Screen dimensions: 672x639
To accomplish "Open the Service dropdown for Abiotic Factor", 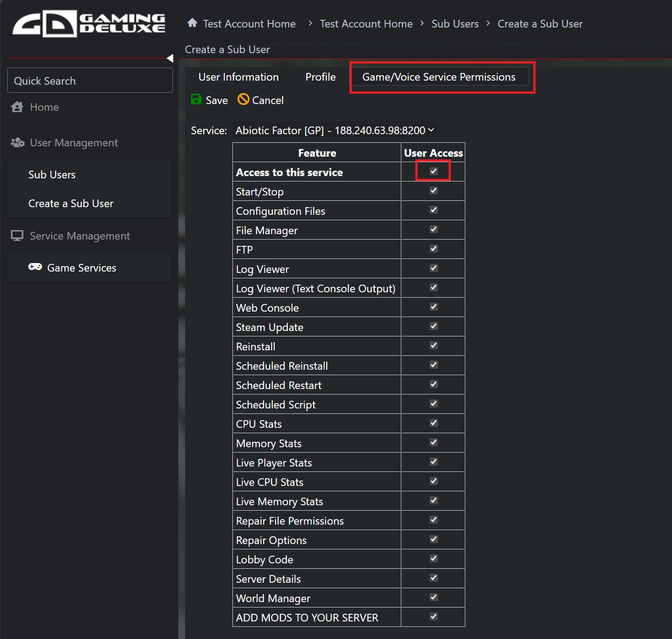I will pos(335,131).
